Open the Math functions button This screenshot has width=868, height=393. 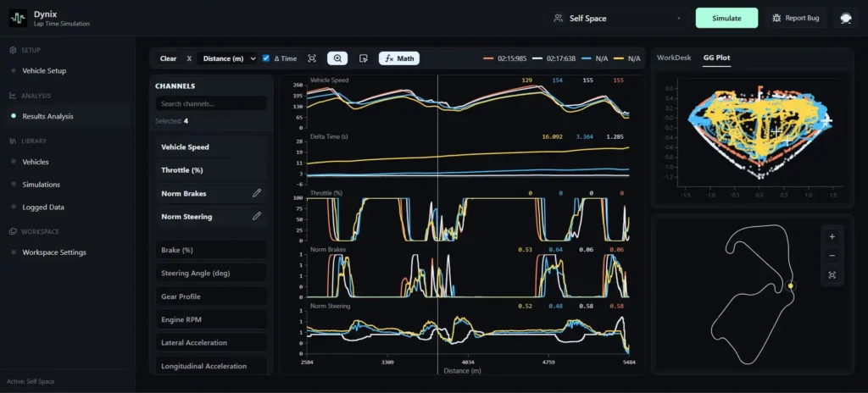(x=398, y=58)
